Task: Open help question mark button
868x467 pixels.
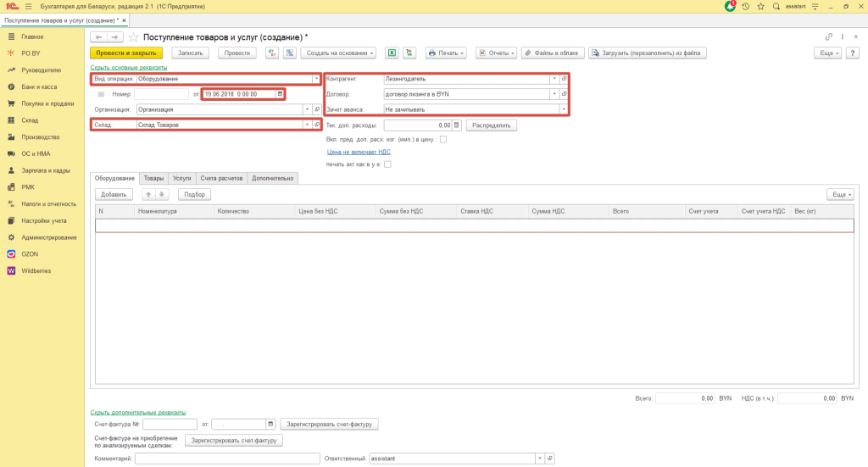Action: 853,53
